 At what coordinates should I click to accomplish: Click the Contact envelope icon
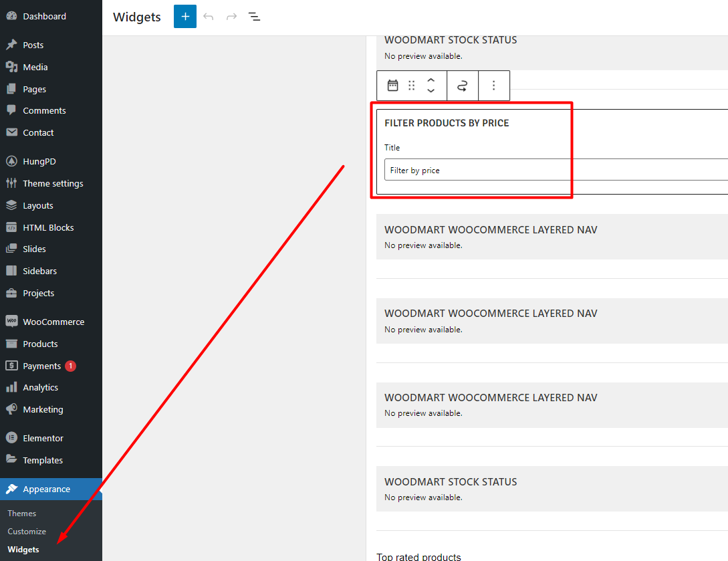(11, 132)
